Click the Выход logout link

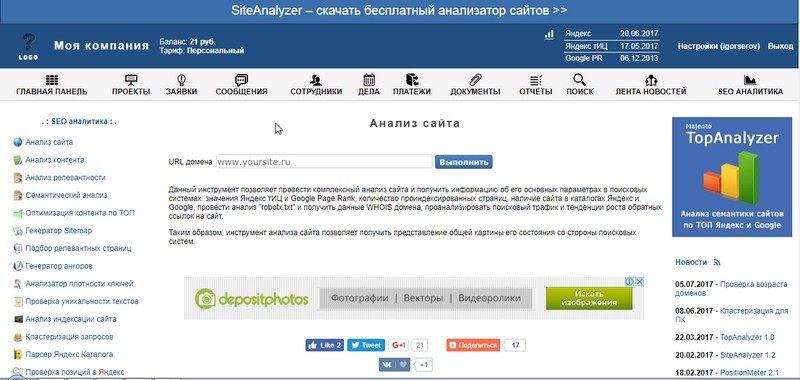[780, 46]
